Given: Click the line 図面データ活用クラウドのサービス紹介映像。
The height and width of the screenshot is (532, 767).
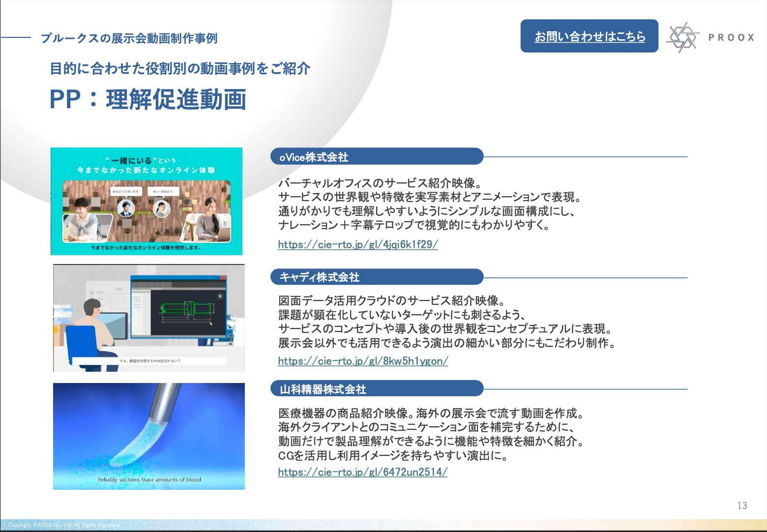Looking at the screenshot, I should 391,300.
